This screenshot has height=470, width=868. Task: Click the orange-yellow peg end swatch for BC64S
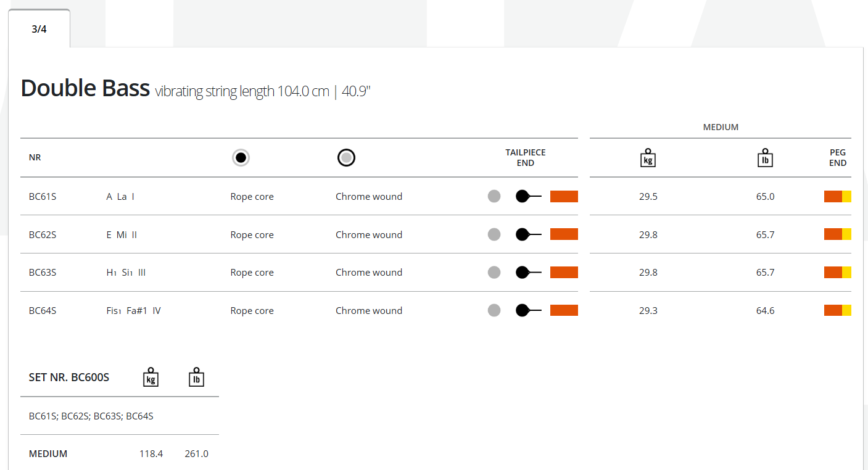(x=837, y=310)
